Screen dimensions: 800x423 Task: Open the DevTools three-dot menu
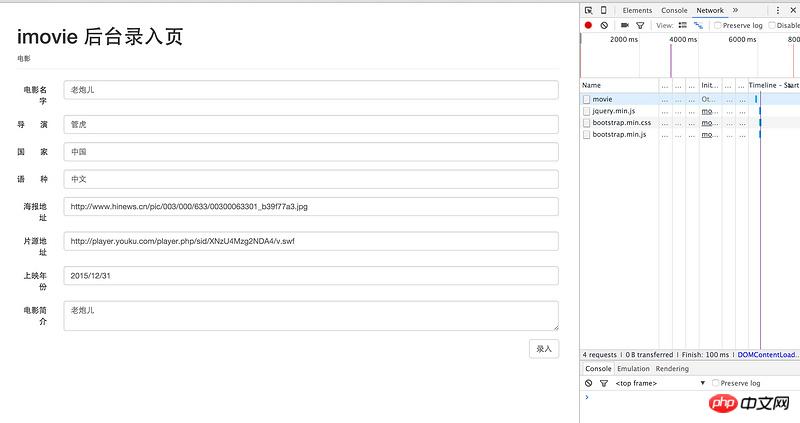point(778,10)
